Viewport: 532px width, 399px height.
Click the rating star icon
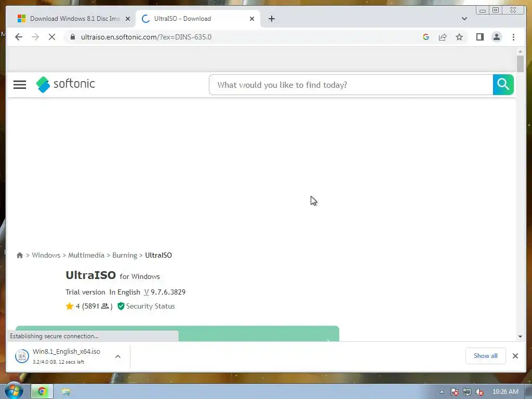[x=70, y=306]
